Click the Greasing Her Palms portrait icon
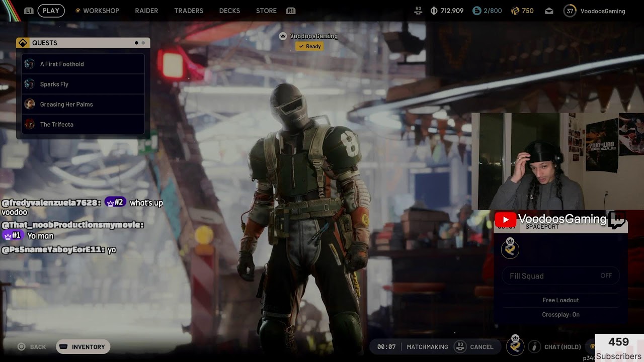The width and height of the screenshot is (644, 362). pyautogui.click(x=30, y=104)
